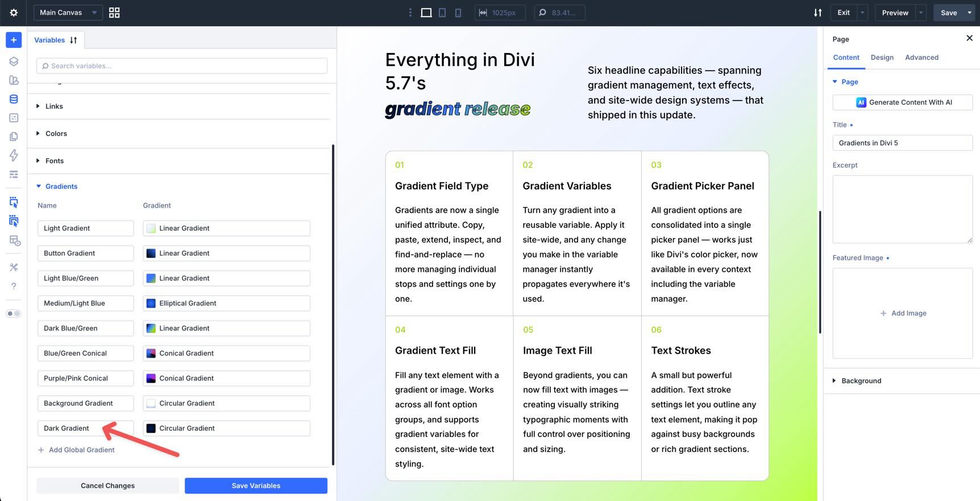Switch to tablet view icon

coord(442,13)
